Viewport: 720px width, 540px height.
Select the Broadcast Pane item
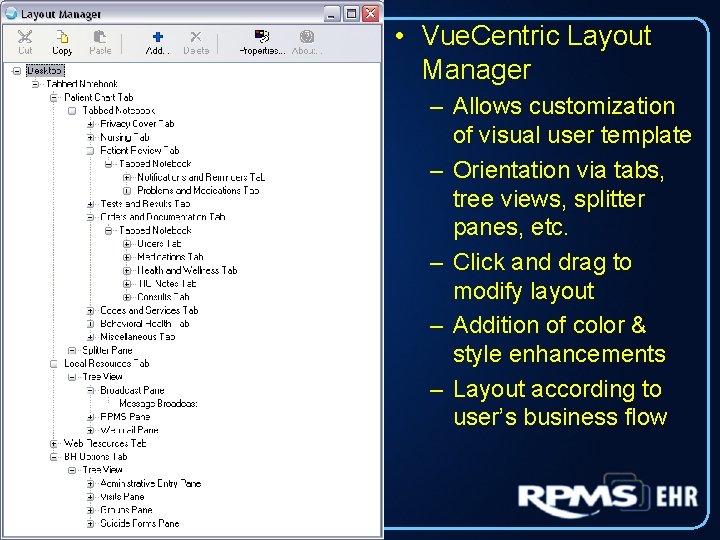pos(132,390)
